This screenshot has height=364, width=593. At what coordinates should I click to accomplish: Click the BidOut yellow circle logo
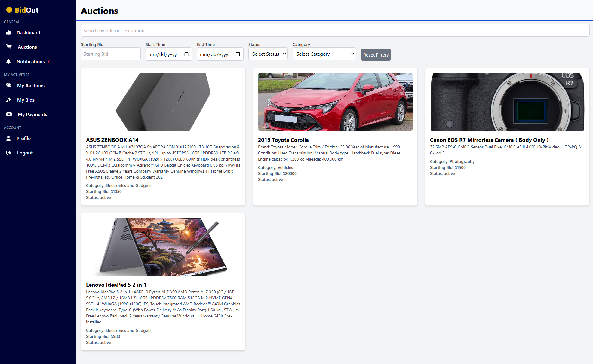coord(9,10)
